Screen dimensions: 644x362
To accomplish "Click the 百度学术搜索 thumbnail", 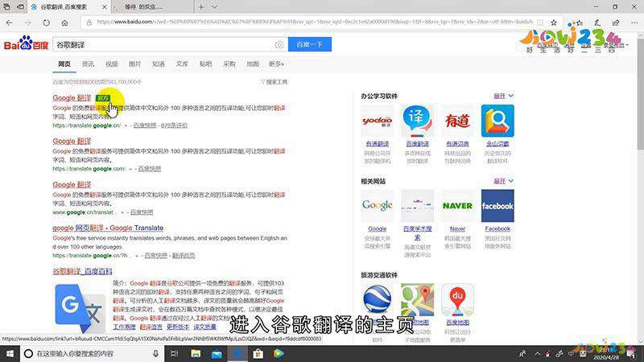I will (x=417, y=206).
